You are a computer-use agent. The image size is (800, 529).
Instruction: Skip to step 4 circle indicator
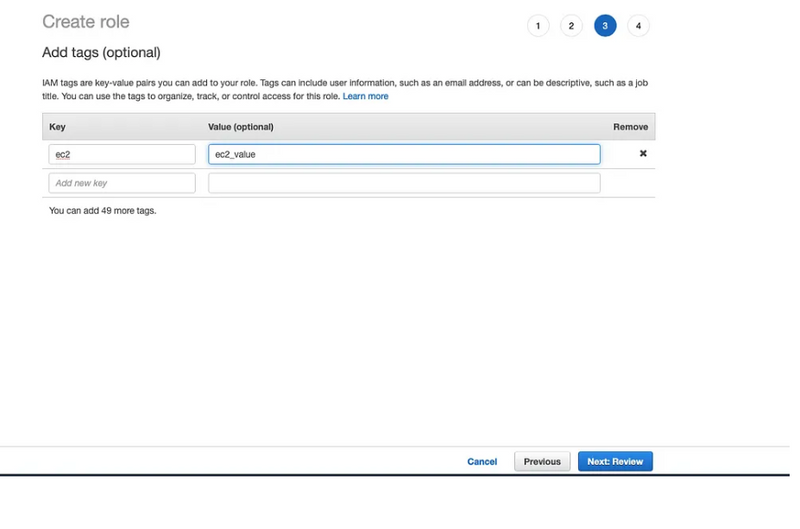[638, 26]
